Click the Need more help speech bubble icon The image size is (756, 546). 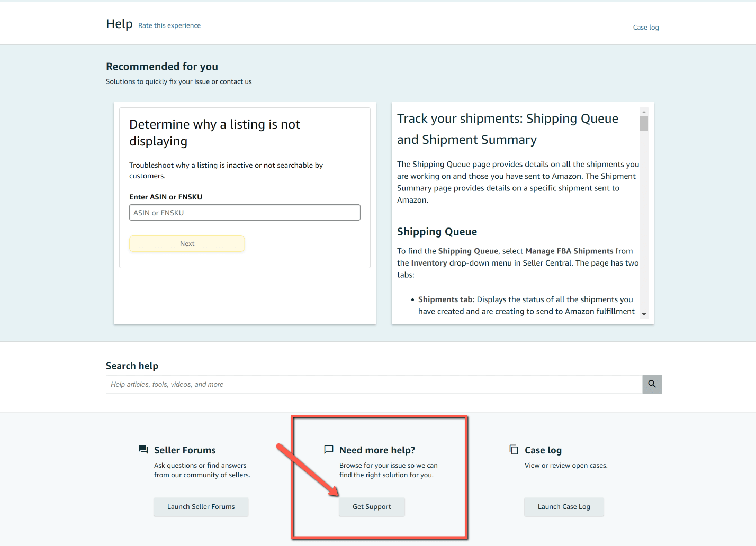pyautogui.click(x=329, y=449)
